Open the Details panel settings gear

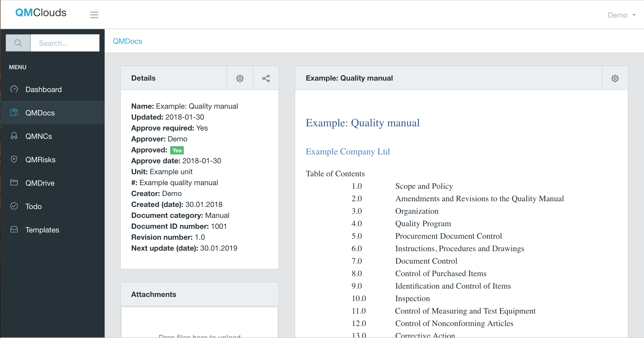pyautogui.click(x=240, y=78)
